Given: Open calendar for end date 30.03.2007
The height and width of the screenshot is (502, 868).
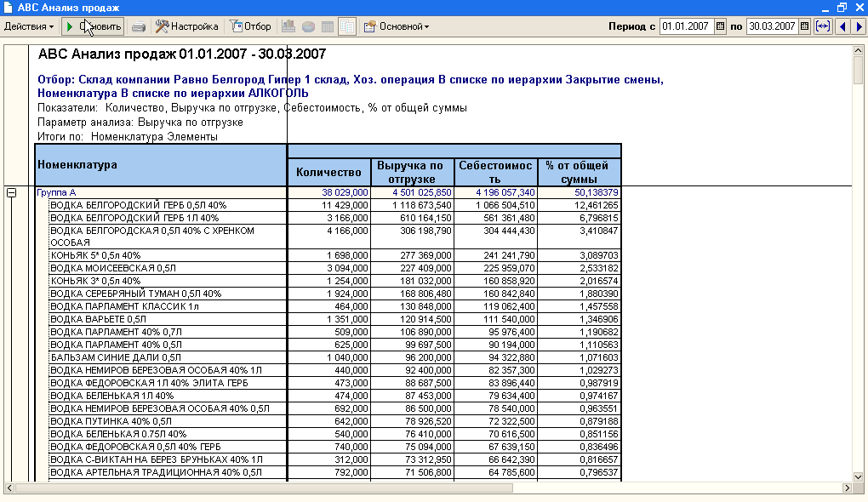Looking at the screenshot, I should (805, 26).
